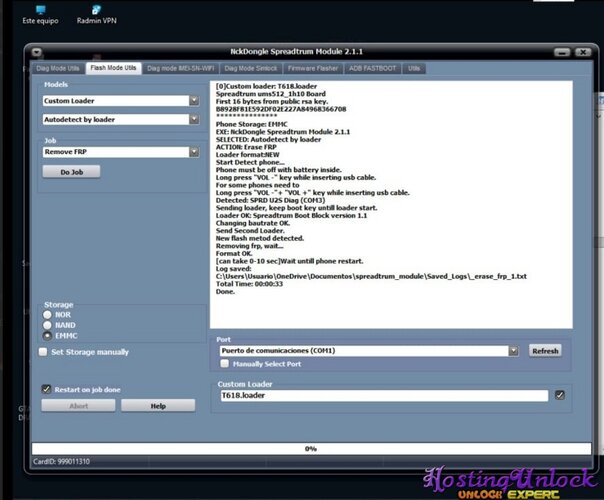Click the CardID: 999011310 status text
Viewport: 604px width, 500px height.
pyautogui.click(x=61, y=461)
